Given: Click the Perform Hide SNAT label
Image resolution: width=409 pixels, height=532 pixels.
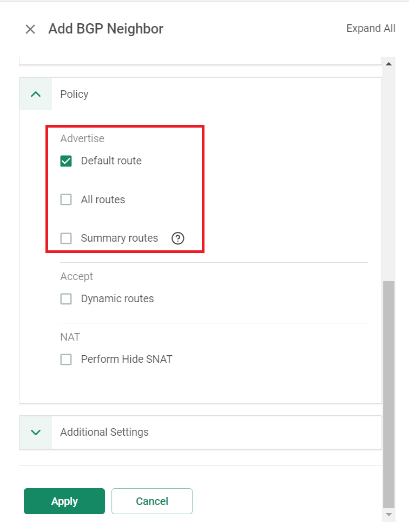Looking at the screenshot, I should pyautogui.click(x=127, y=359).
